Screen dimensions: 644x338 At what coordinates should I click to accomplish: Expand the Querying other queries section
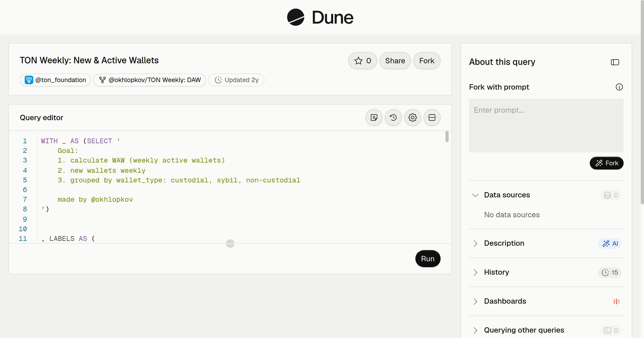(x=475, y=330)
